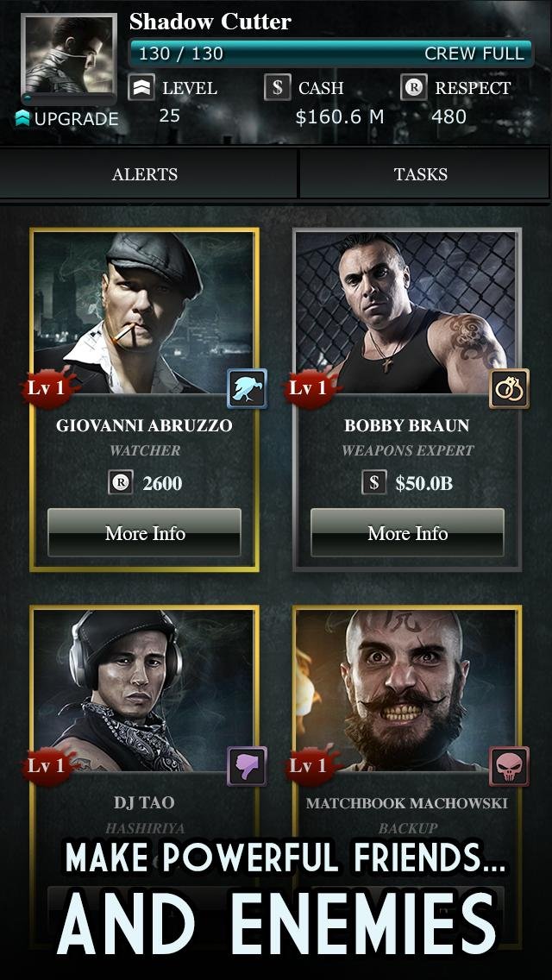Click the dollar icon beside $50.0B
The image size is (552, 980).
(373, 482)
